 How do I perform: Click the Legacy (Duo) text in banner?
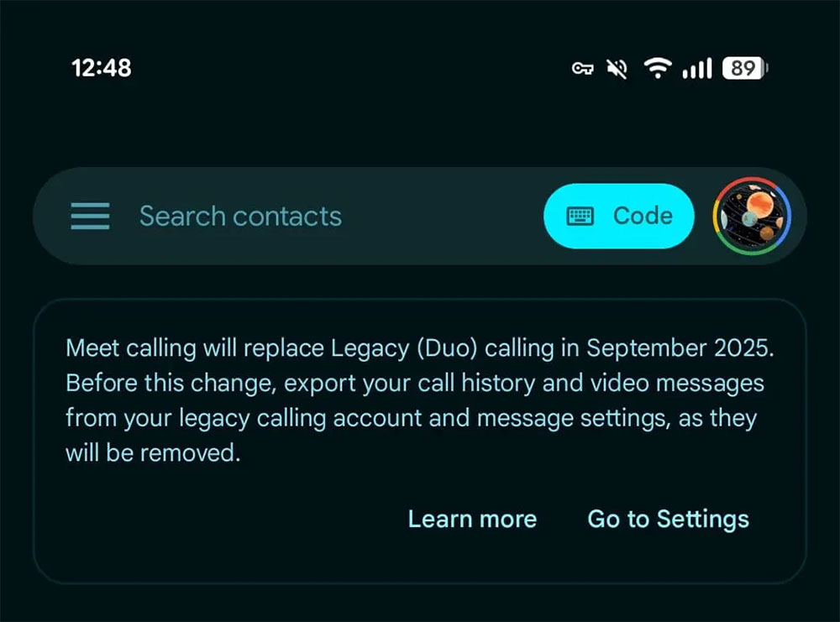404,348
